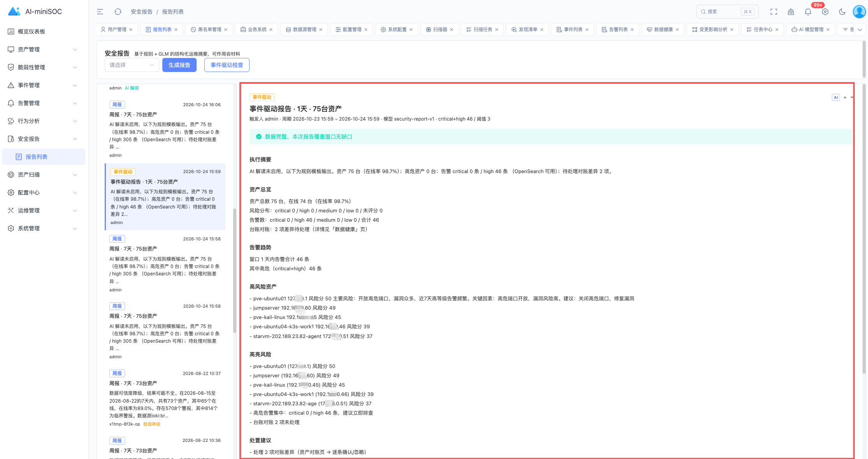Expand the 资产管理 sidebar menu
Image resolution: width=868 pixels, height=459 pixels.
click(43, 49)
